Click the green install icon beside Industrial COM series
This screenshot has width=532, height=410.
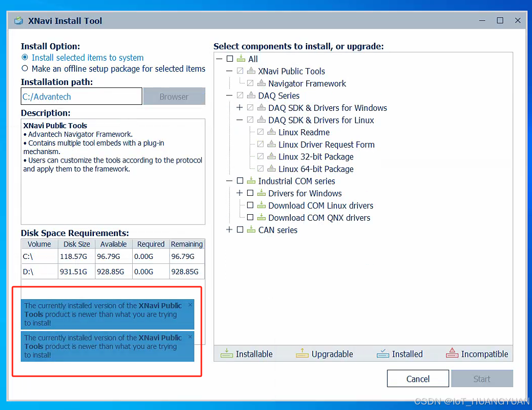[x=251, y=181]
